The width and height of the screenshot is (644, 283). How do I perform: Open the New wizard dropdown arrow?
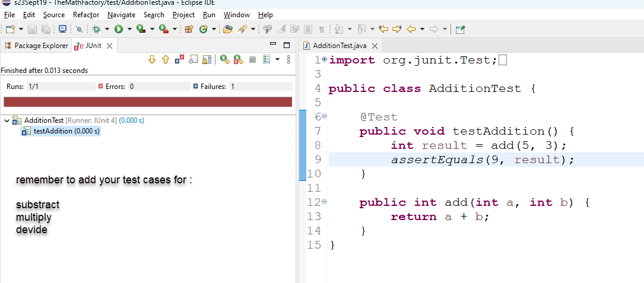pos(21,29)
